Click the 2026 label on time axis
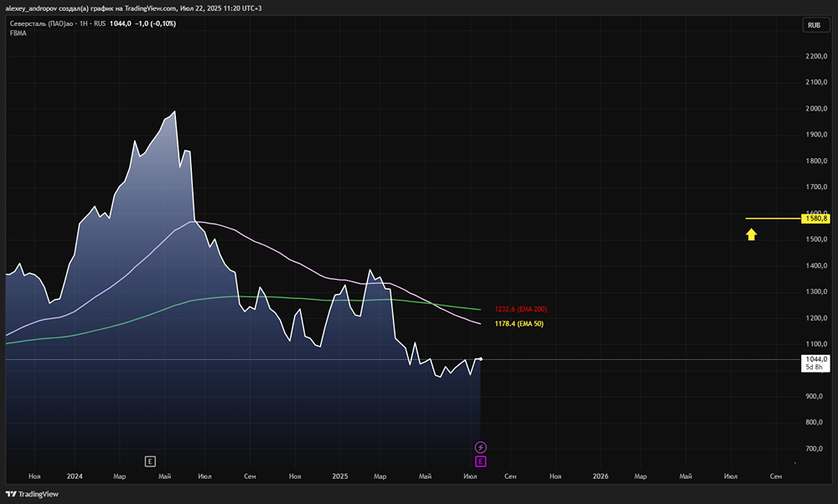838x504 pixels. point(600,476)
